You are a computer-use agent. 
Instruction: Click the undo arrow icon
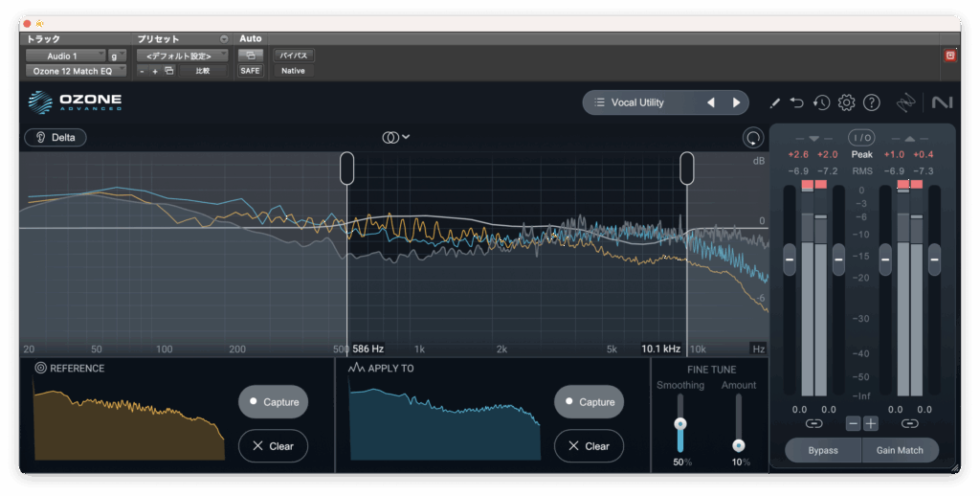(x=797, y=102)
